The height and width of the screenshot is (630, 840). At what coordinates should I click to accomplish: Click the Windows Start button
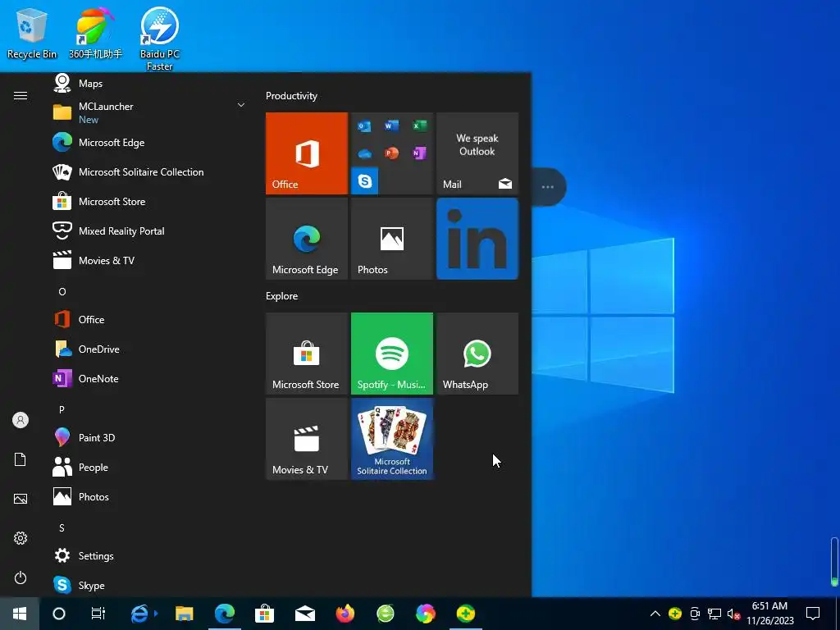[20, 614]
